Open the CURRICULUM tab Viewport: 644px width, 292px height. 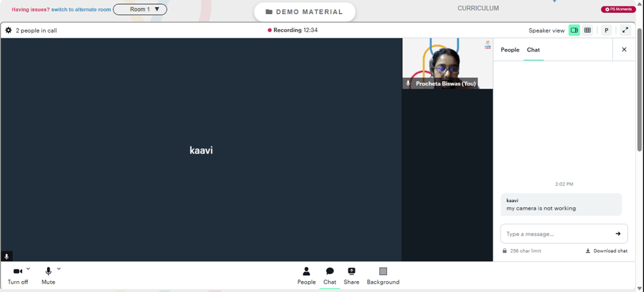pos(478,8)
